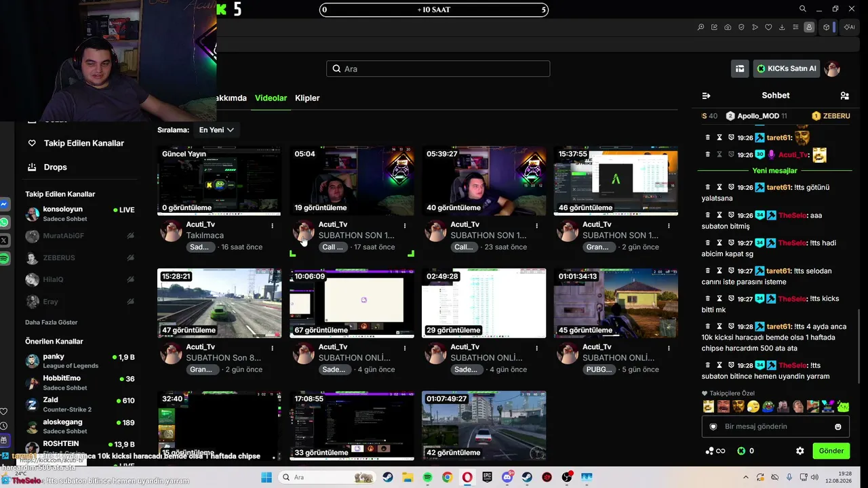Click the Apollo_MOD top gifter in chat

click(x=756, y=116)
